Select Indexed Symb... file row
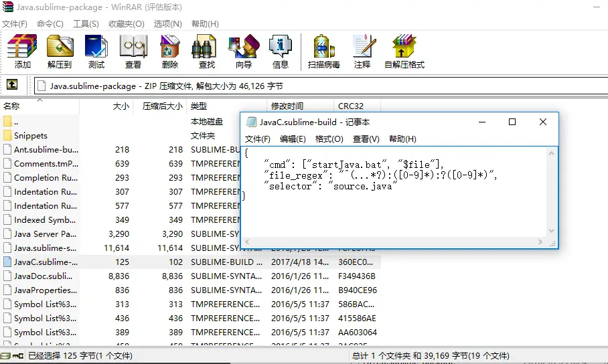608x364 pixels. pyautogui.click(x=121, y=219)
